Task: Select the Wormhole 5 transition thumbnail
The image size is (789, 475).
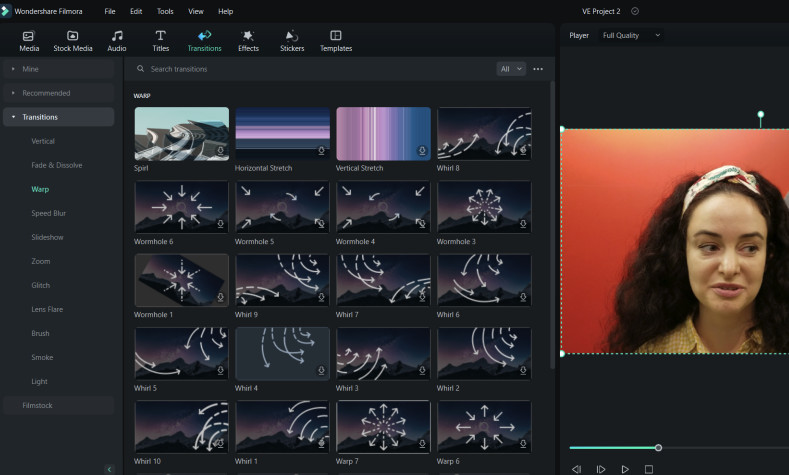Action: click(282, 207)
